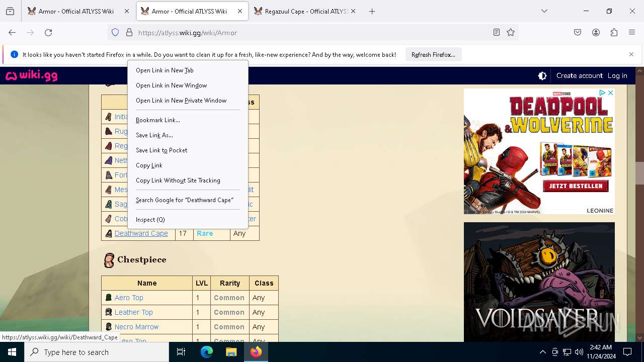
Task: Reload the current page
Action: click(x=48, y=32)
